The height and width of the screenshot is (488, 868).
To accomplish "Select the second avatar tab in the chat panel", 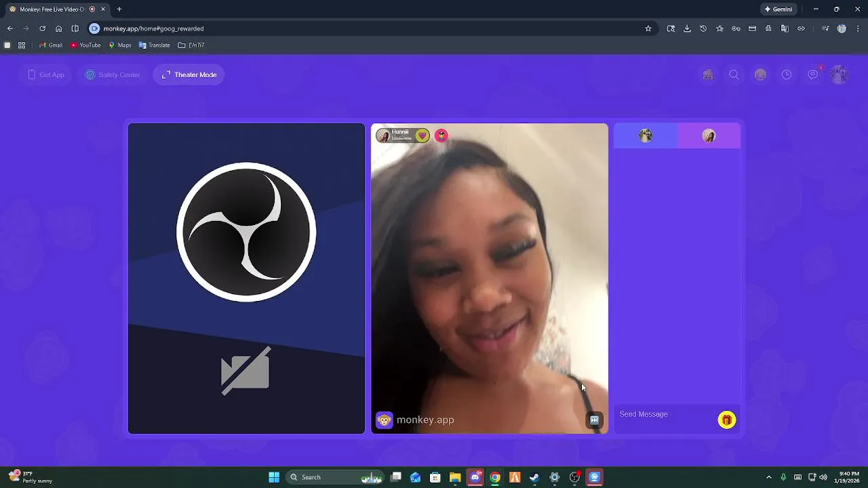I will [x=709, y=136].
